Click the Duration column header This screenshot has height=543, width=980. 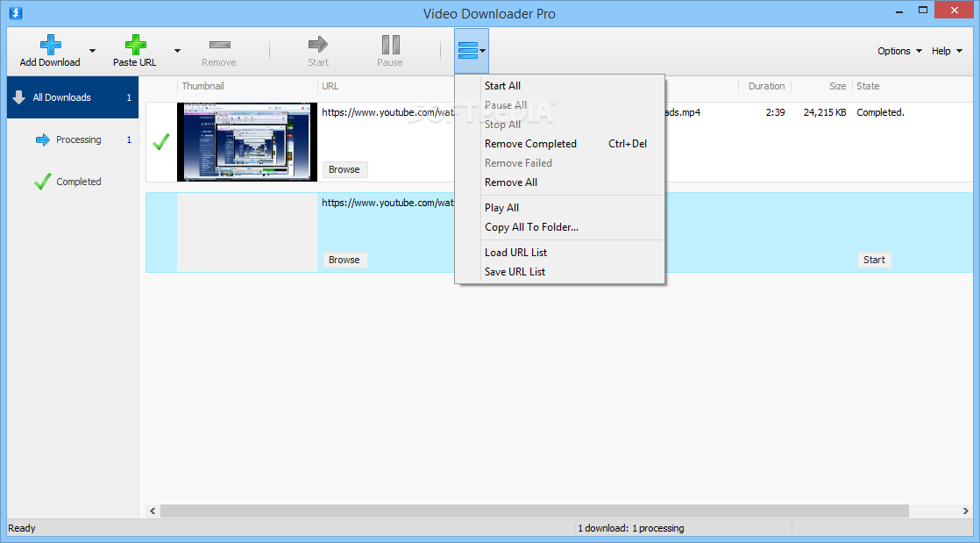coord(766,86)
